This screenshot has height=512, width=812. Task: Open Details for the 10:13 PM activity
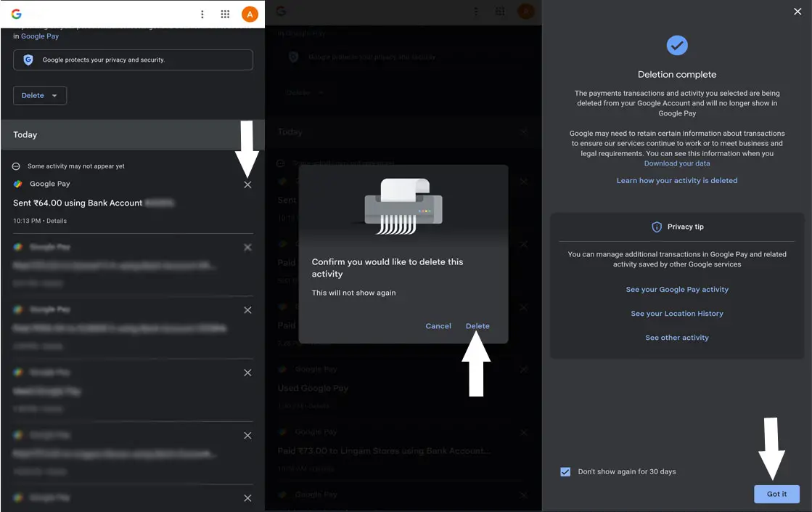click(57, 221)
